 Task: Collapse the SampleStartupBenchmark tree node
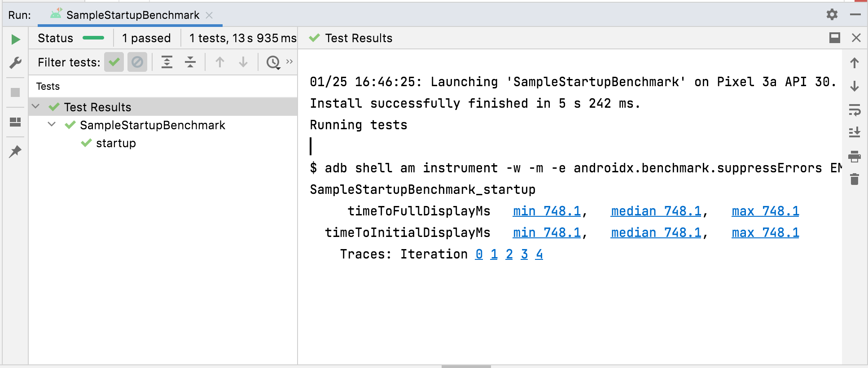[52, 125]
